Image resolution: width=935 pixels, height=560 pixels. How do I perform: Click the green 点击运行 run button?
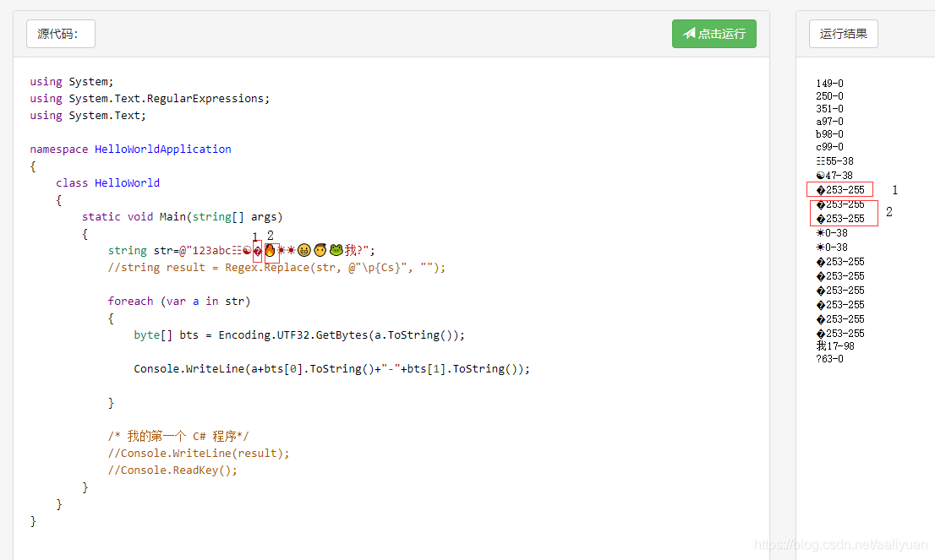pyautogui.click(x=714, y=34)
